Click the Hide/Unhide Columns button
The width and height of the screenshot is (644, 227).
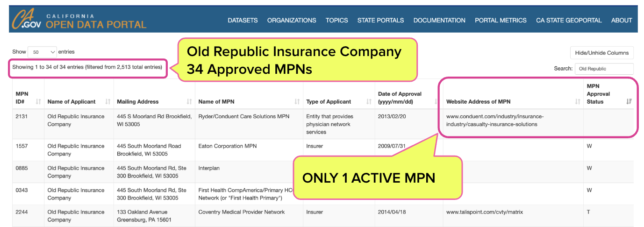(x=602, y=53)
